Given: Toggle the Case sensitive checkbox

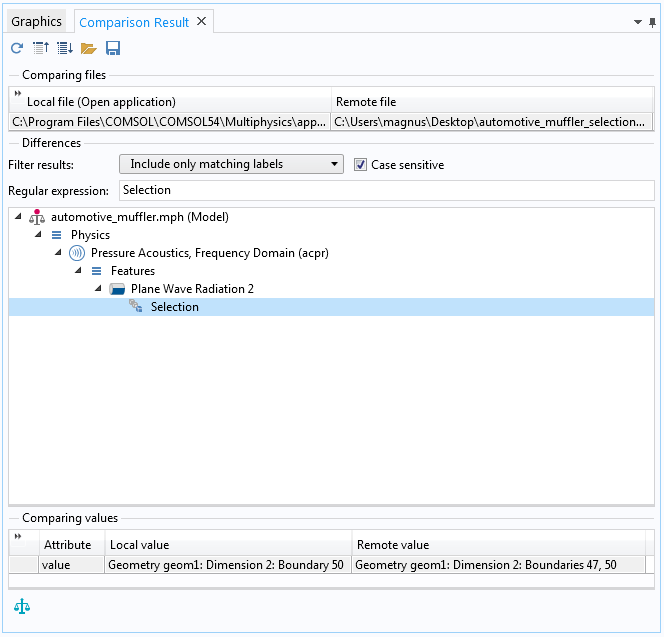Looking at the screenshot, I should pos(360,164).
